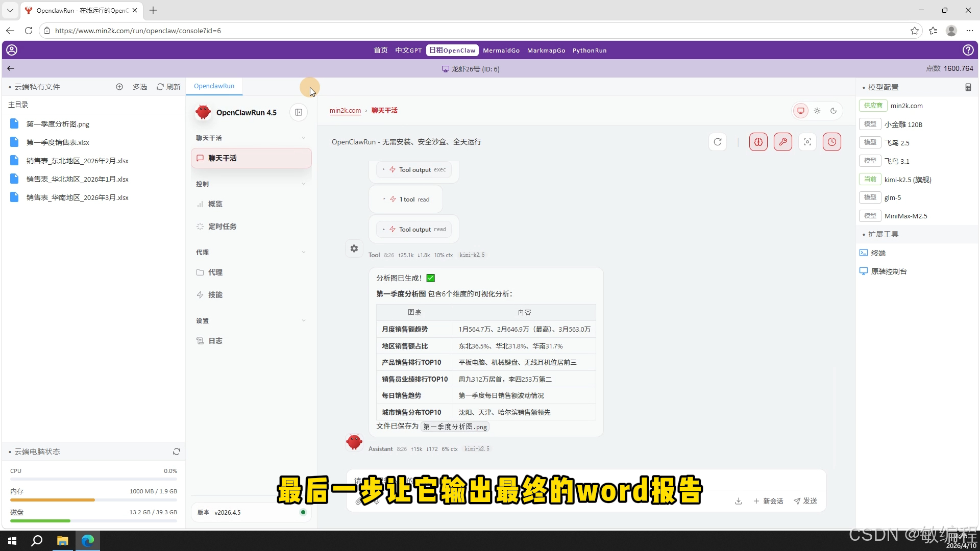Expand the 设置 section
Screen dimensions: 980x551
pyautogui.click(x=304, y=320)
